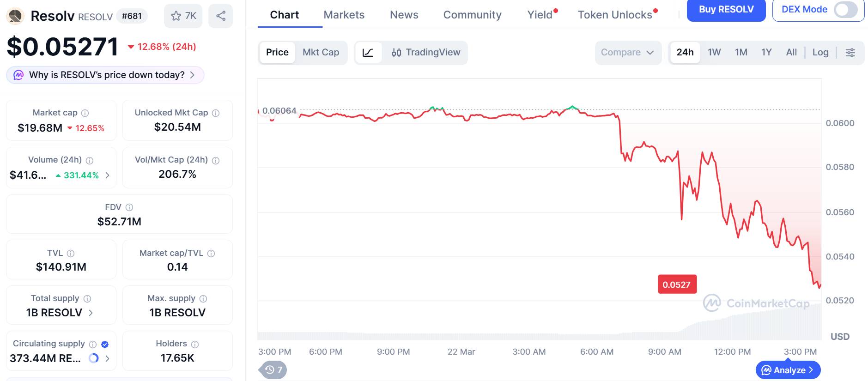Expand the Volume (24h) details chevron
The width and height of the screenshot is (868, 381).
coord(107,175)
